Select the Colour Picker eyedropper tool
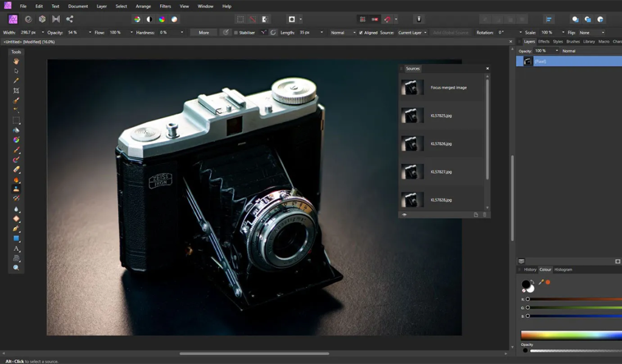Image resolution: width=622 pixels, height=364 pixels. [x=16, y=81]
